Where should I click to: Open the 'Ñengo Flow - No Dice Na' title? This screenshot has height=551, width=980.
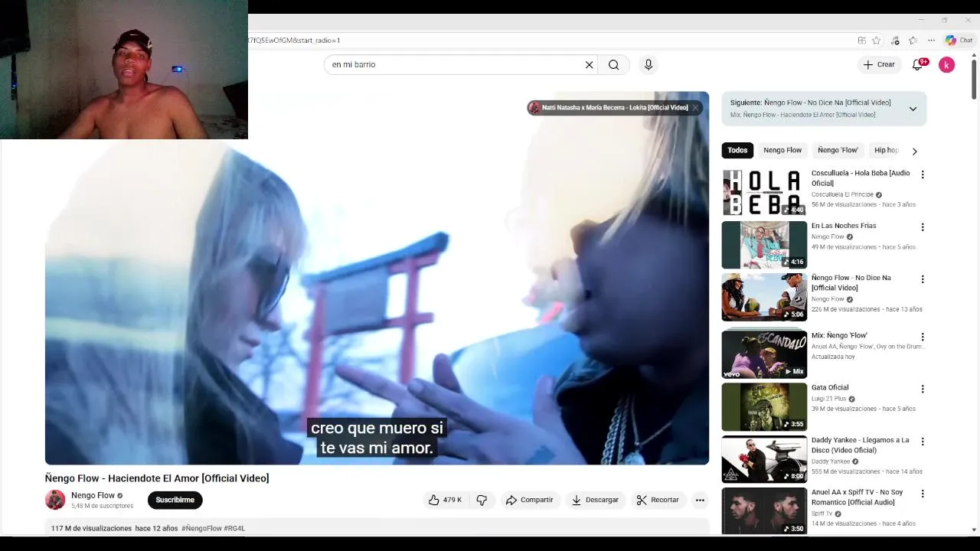tap(851, 283)
